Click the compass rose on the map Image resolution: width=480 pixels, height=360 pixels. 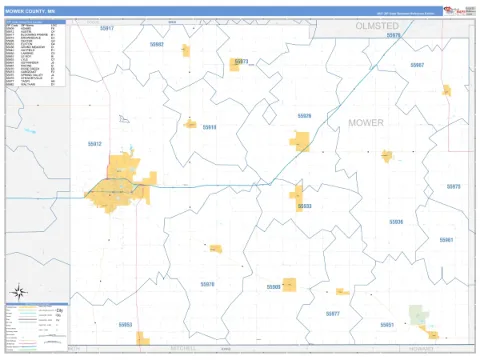19,292
